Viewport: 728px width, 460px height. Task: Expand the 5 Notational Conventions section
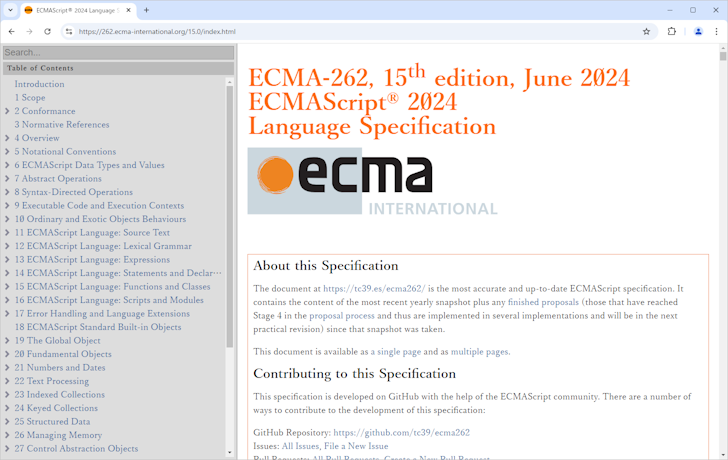(7, 151)
